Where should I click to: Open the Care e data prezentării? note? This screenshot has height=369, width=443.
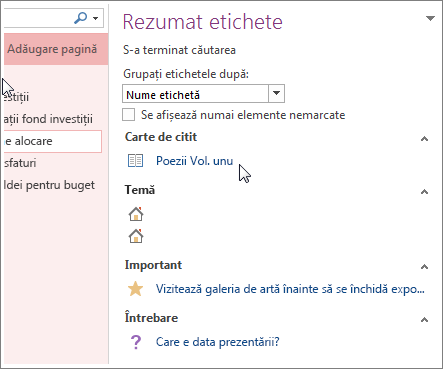[x=218, y=342]
